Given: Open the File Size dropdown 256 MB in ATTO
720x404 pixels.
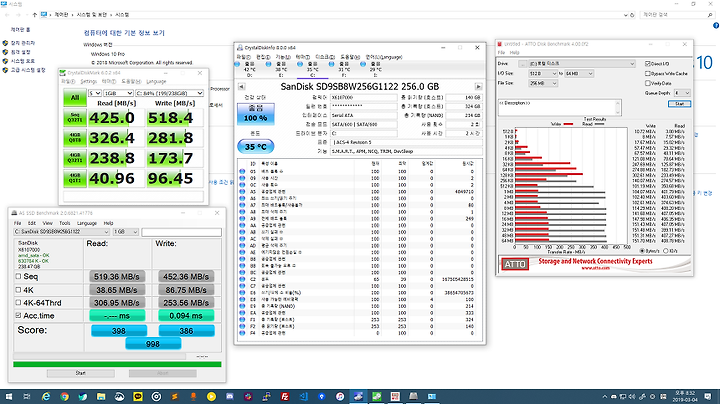Looking at the screenshot, I should pos(543,83).
